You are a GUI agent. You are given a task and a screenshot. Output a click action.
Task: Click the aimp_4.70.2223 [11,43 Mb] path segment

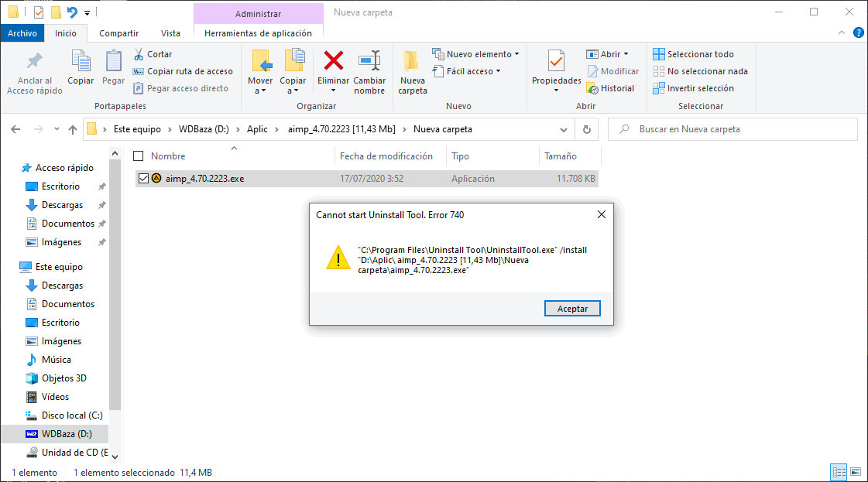click(x=341, y=129)
